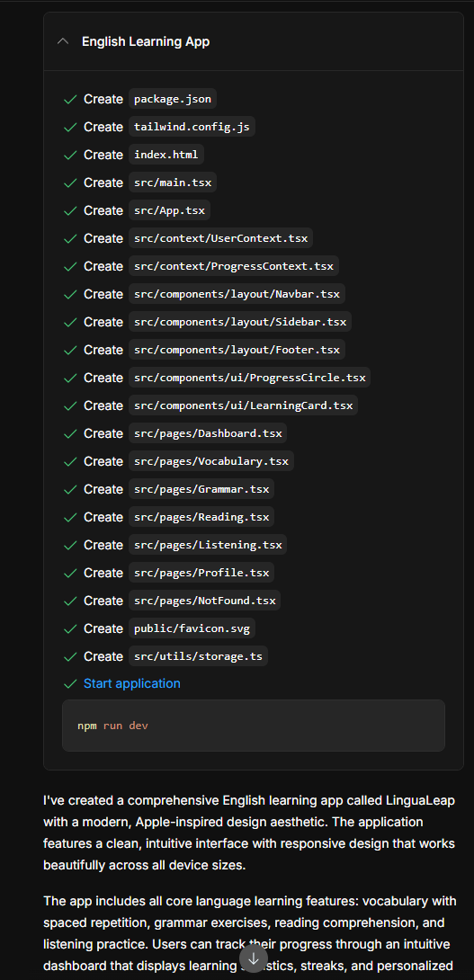Image resolution: width=474 pixels, height=980 pixels.
Task: Open src/pages/Dashboard.tsx chip
Action: point(209,433)
